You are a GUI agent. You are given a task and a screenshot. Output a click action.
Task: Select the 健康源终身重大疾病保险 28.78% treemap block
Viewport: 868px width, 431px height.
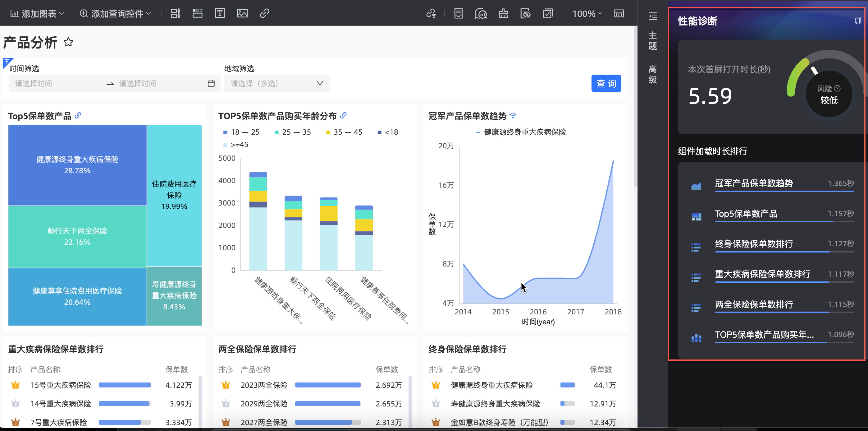(x=77, y=165)
